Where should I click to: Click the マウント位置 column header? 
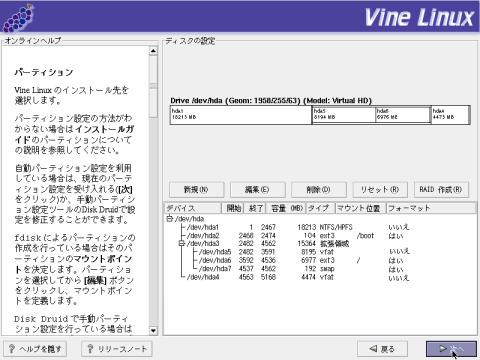coord(361,208)
